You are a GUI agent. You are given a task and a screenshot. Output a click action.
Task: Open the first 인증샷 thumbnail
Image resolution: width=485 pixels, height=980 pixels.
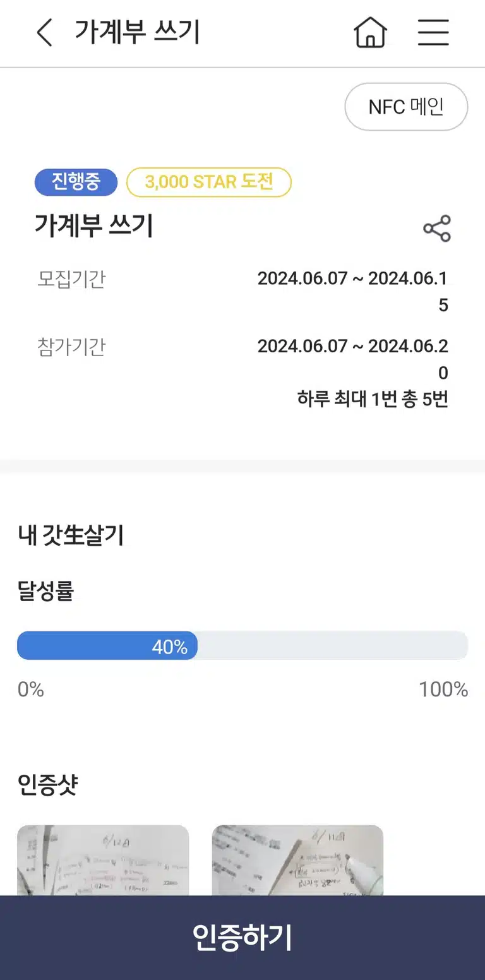(x=103, y=860)
